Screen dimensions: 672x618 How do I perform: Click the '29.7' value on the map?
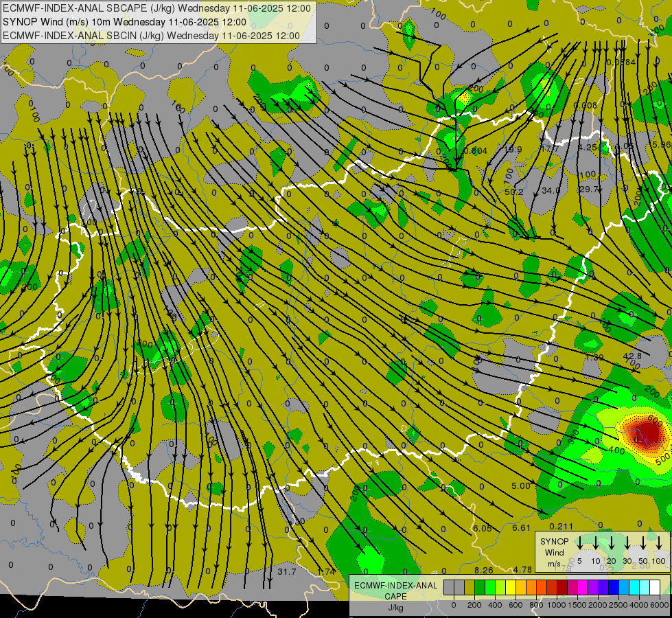588,189
